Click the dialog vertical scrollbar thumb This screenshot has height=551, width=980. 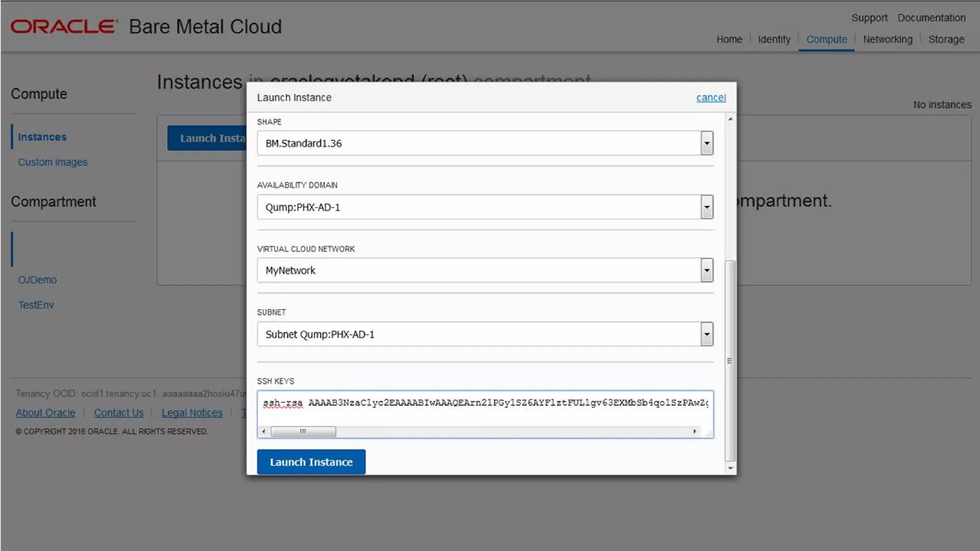[730, 361]
